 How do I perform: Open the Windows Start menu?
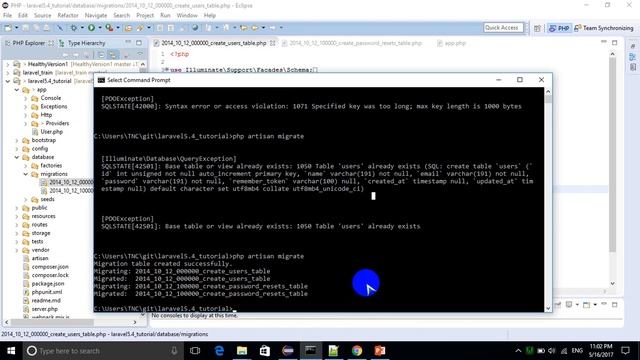click(x=11, y=351)
